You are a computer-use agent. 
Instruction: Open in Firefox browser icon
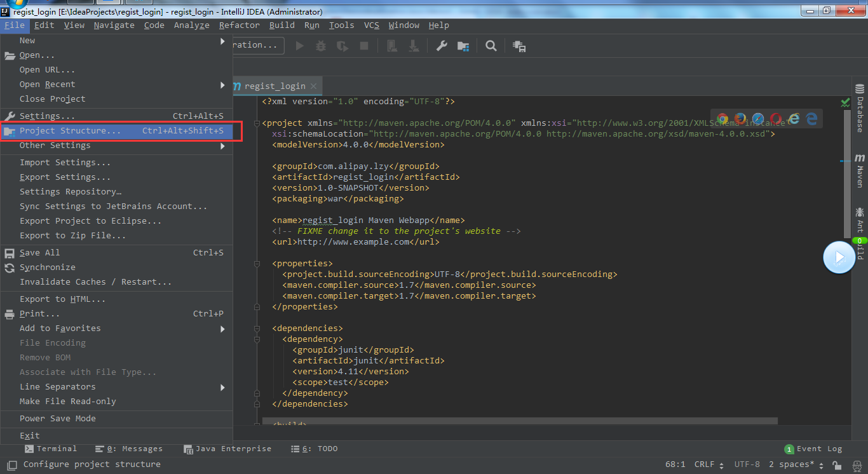pyautogui.click(x=740, y=119)
